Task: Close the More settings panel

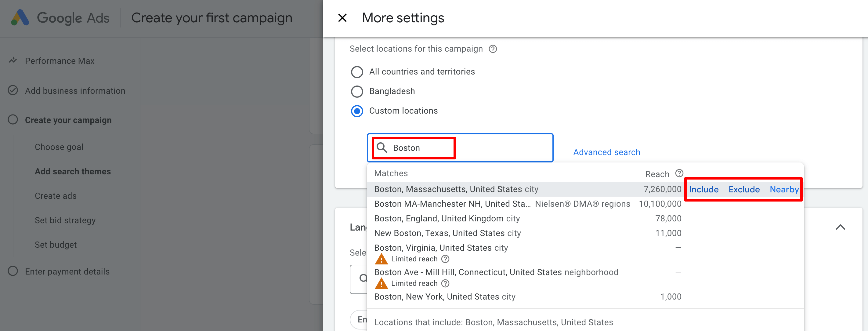Action: [x=342, y=18]
